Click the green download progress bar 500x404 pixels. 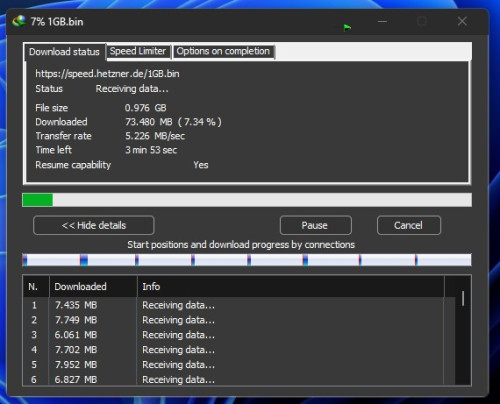[x=247, y=200]
